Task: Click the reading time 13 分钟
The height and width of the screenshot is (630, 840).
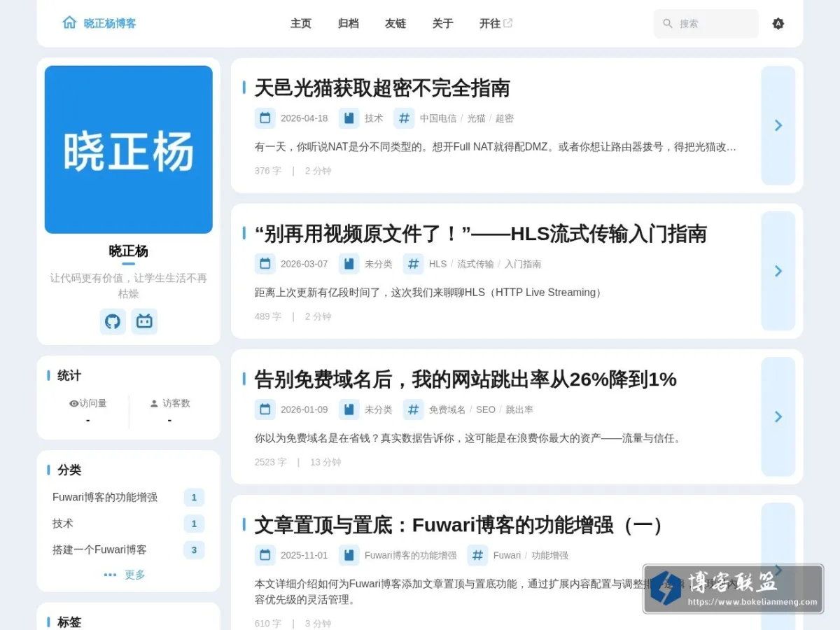Action: tap(325, 462)
